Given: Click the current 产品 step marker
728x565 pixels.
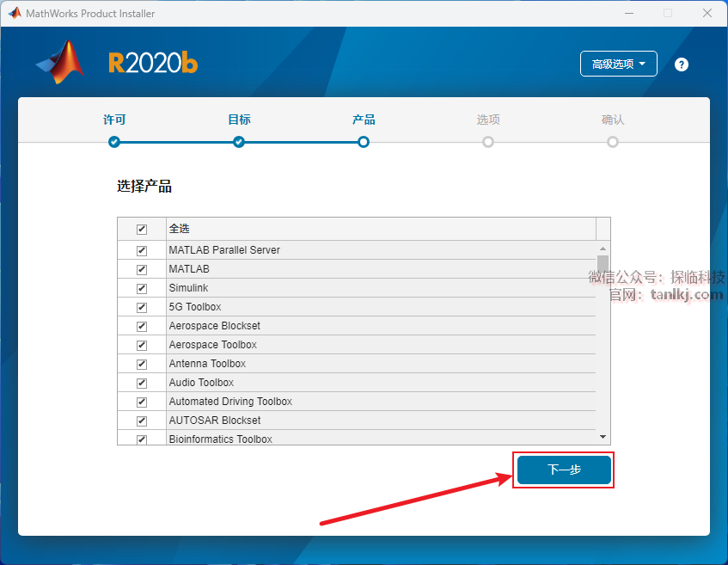Looking at the screenshot, I should (x=364, y=142).
